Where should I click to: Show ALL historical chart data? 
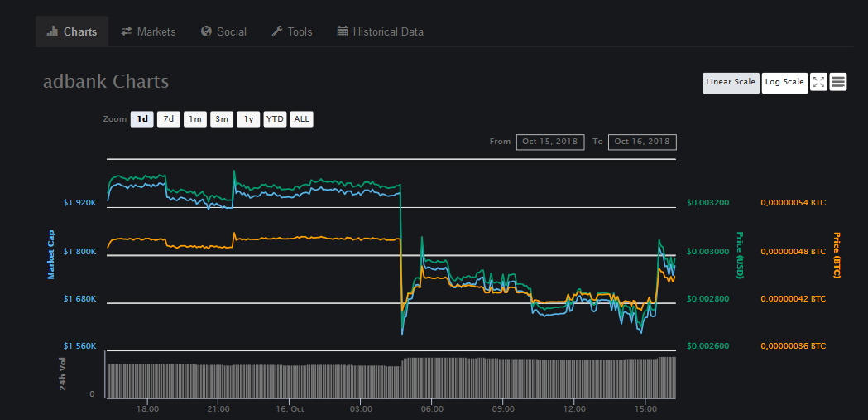(x=302, y=119)
